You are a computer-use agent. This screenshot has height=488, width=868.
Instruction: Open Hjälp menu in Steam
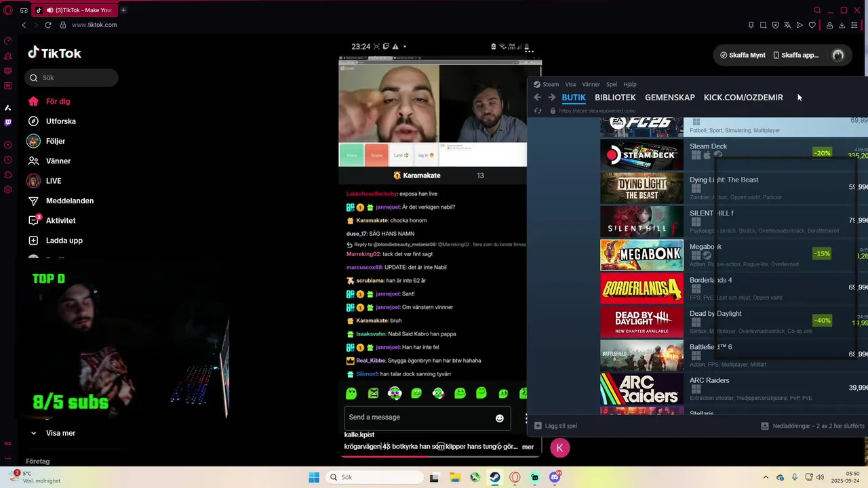click(630, 85)
